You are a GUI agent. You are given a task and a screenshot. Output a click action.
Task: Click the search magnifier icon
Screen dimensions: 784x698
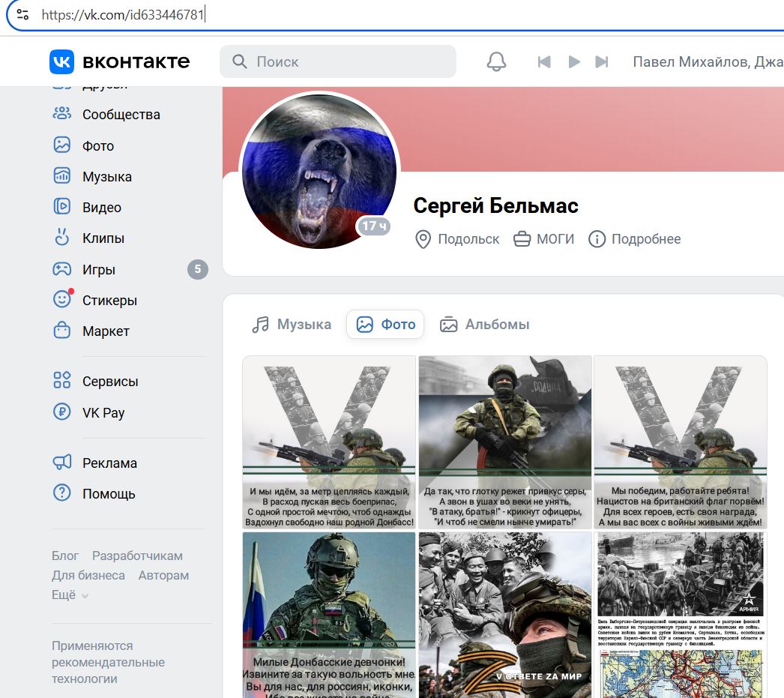pos(240,61)
